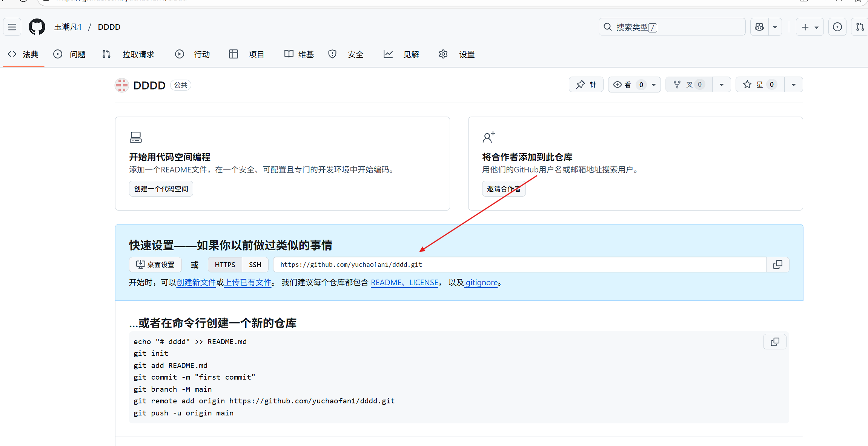
Task: Open the 创建新文件 link
Action: click(196, 282)
